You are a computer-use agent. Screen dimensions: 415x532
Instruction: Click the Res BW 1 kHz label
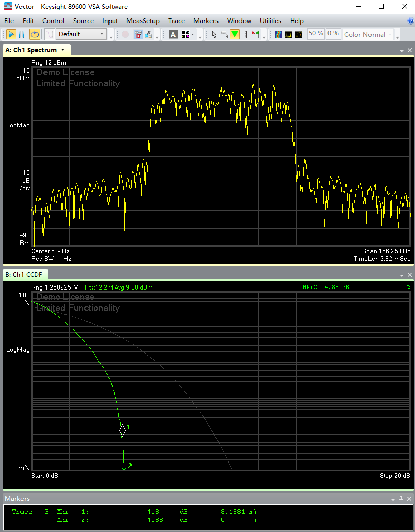point(51,258)
